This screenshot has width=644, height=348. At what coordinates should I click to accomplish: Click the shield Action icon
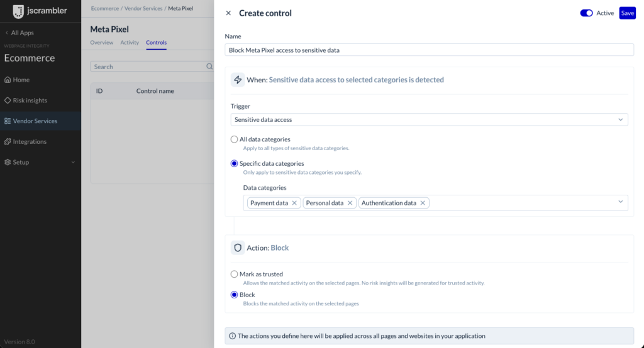tap(238, 248)
